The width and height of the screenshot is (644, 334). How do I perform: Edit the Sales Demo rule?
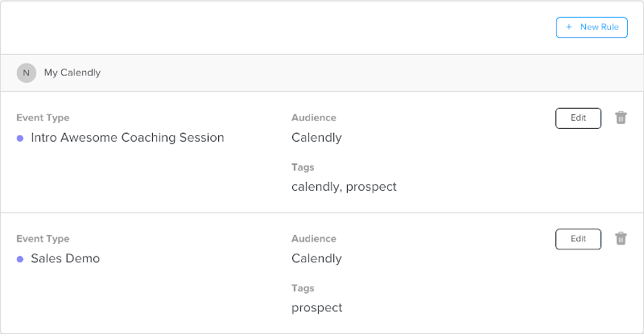tap(578, 239)
